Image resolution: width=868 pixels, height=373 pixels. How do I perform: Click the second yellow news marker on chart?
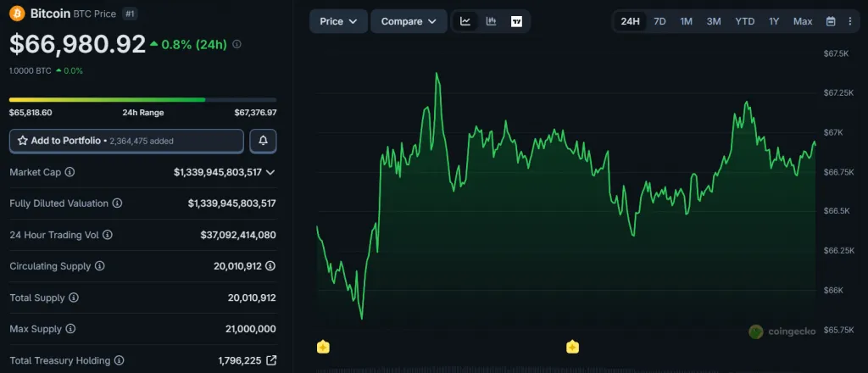click(572, 347)
